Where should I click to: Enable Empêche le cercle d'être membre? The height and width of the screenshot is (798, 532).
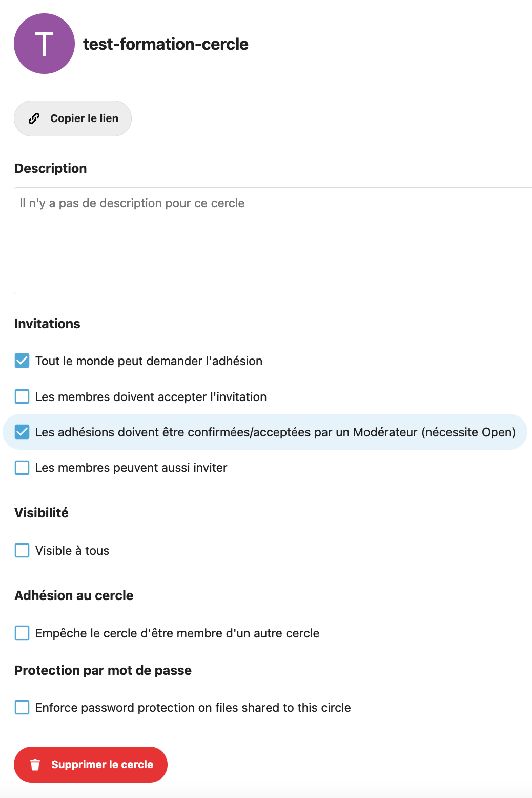pos(22,633)
